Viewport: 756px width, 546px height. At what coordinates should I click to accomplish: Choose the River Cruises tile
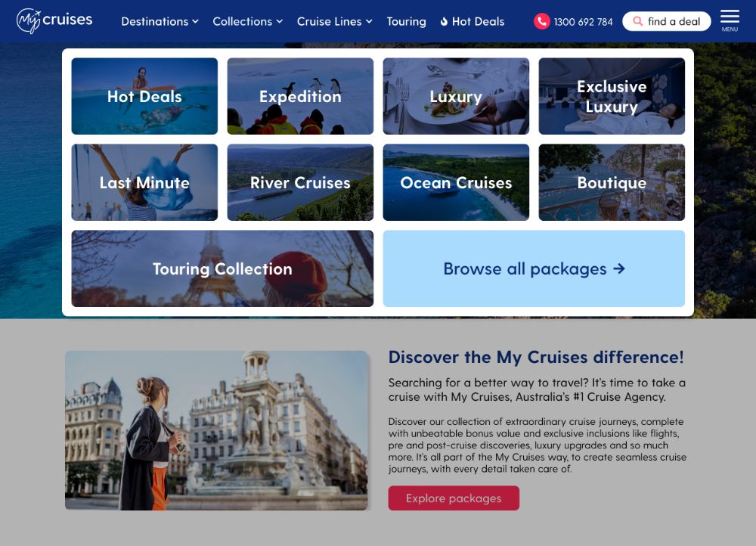300,182
